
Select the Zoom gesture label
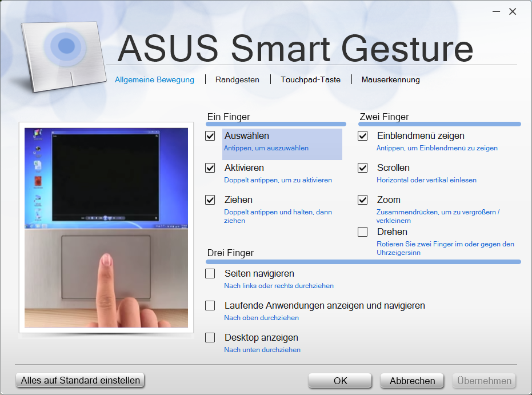click(x=389, y=200)
